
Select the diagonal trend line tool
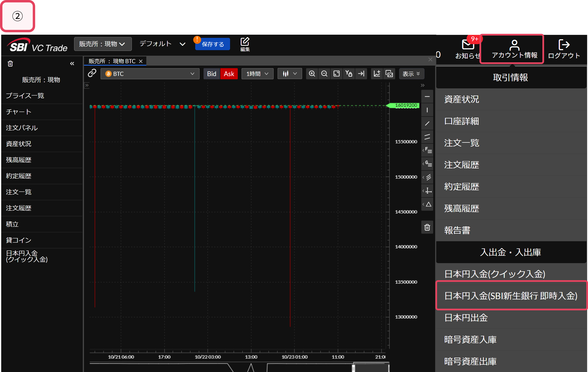427,123
